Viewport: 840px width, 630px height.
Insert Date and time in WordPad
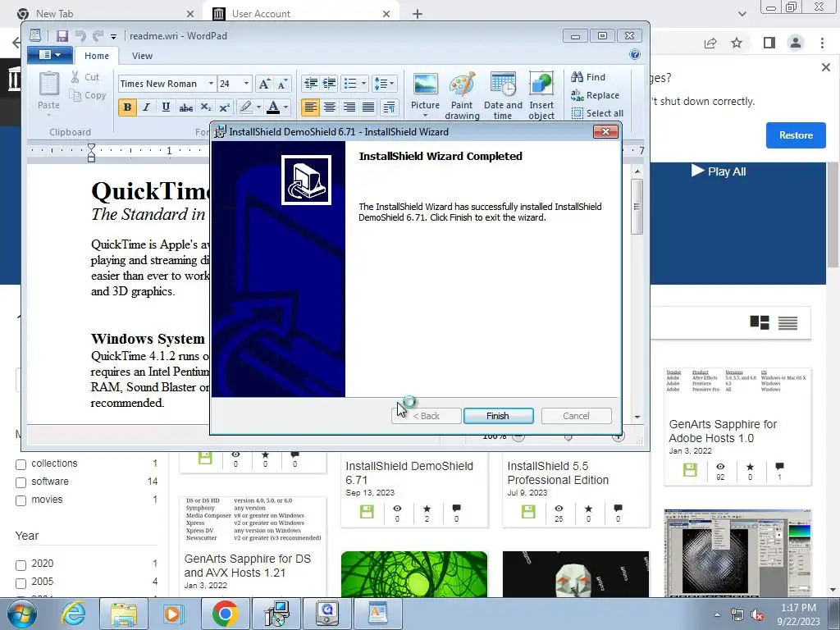tap(503, 95)
